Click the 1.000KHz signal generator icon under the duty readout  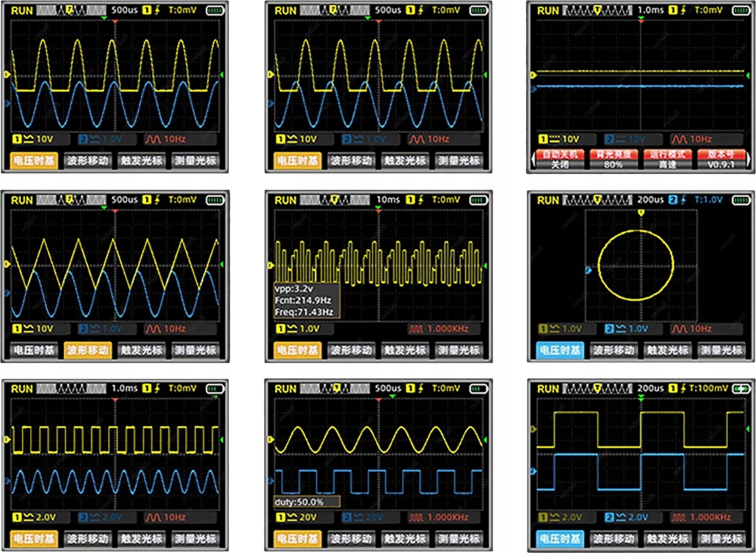(416, 517)
